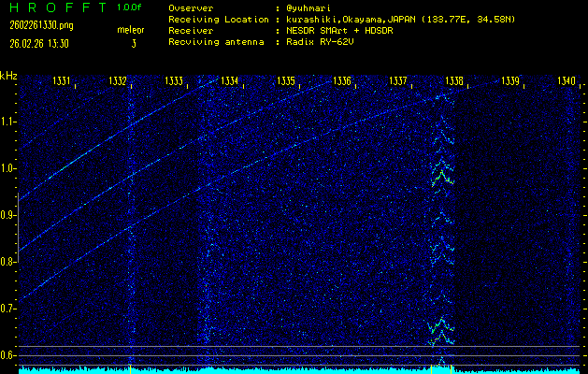Click the meteor count label
Screen dimensions: 588x374
pyautogui.click(x=131, y=31)
